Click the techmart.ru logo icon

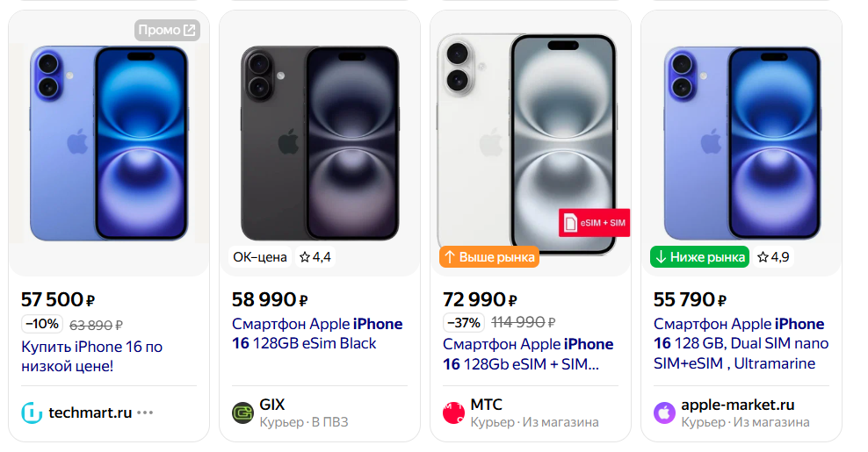pyautogui.click(x=32, y=413)
